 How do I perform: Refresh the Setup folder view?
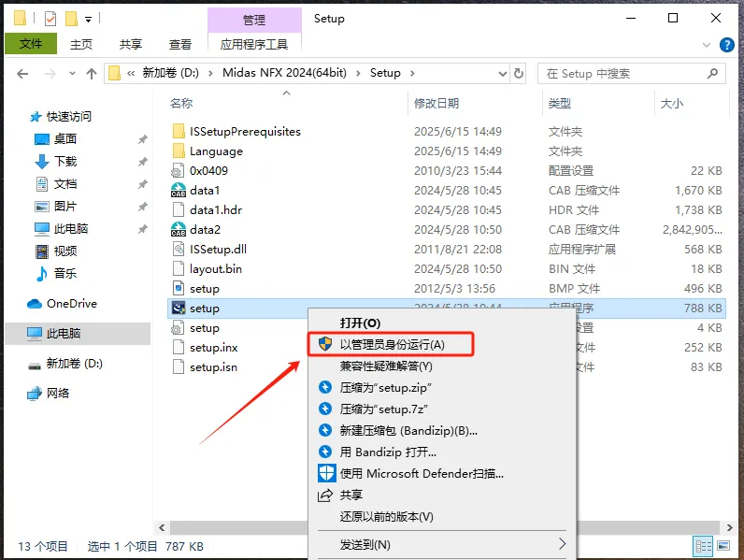[519, 74]
